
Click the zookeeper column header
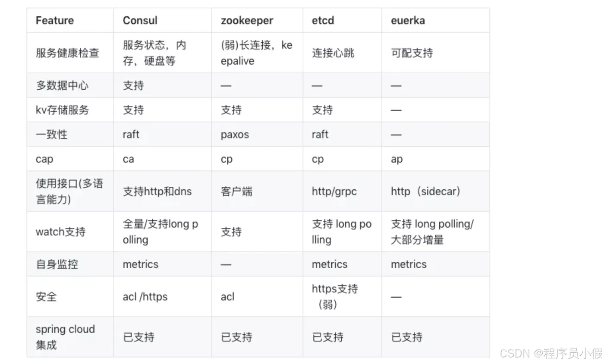pos(247,20)
